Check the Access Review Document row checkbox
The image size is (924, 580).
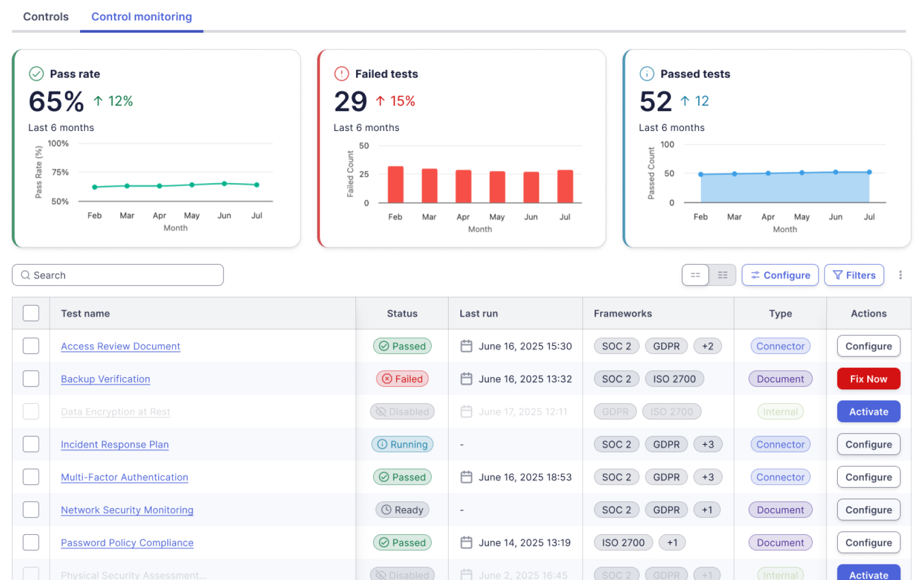click(x=31, y=346)
